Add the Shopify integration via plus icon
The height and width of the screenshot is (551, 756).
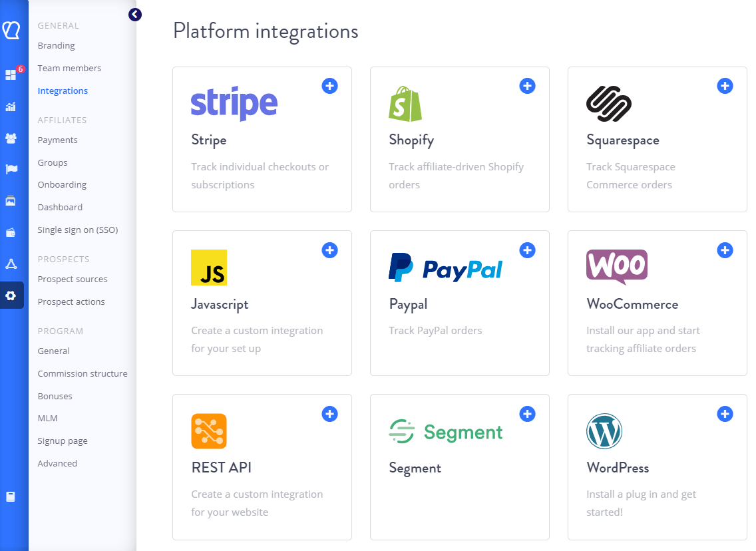pyautogui.click(x=528, y=87)
